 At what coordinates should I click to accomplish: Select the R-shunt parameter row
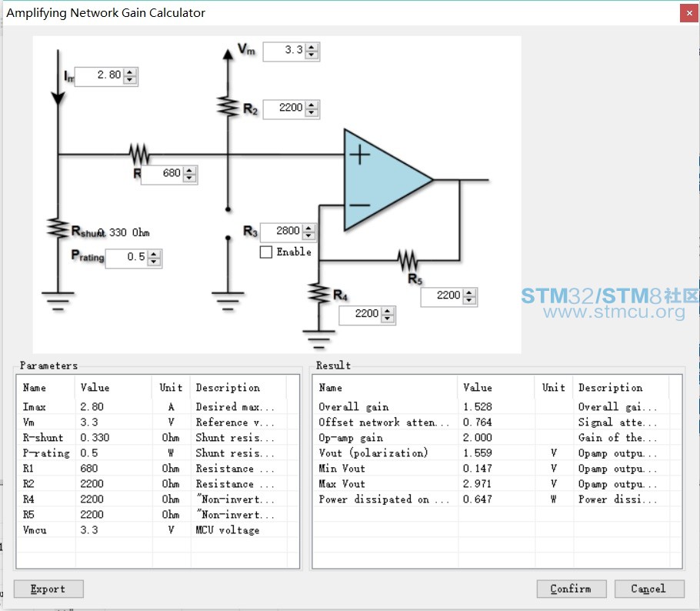tap(158, 437)
